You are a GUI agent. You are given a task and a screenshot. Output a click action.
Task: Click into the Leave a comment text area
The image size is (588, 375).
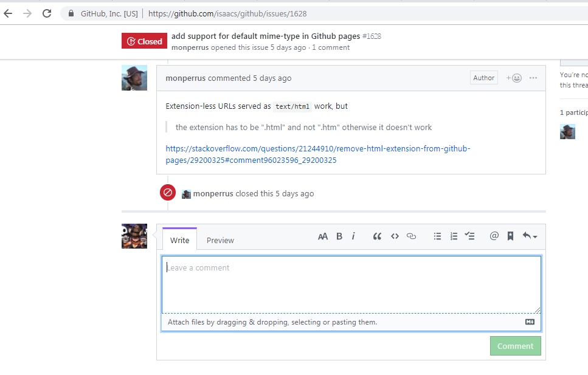click(351, 284)
